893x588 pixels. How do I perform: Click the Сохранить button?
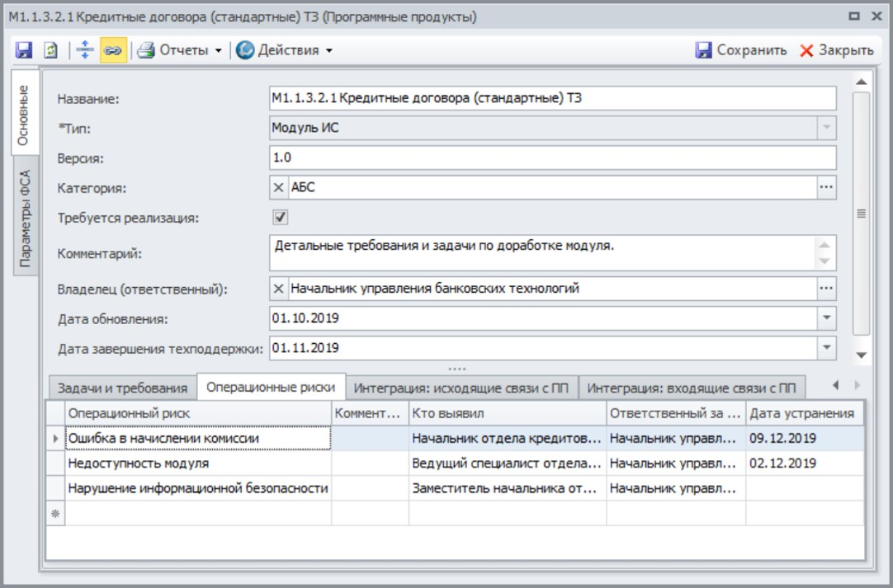point(741,50)
